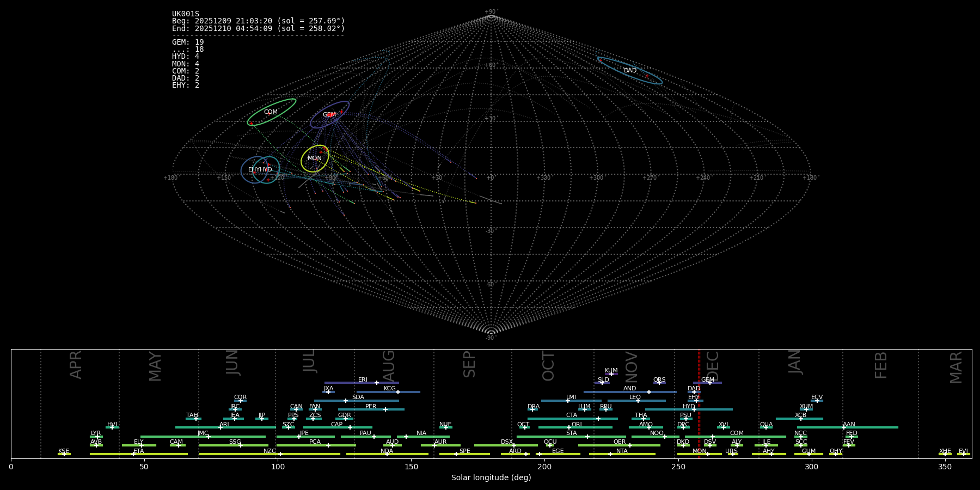
Task: Click the red dashed current solar longitude line
Action: 699,403
